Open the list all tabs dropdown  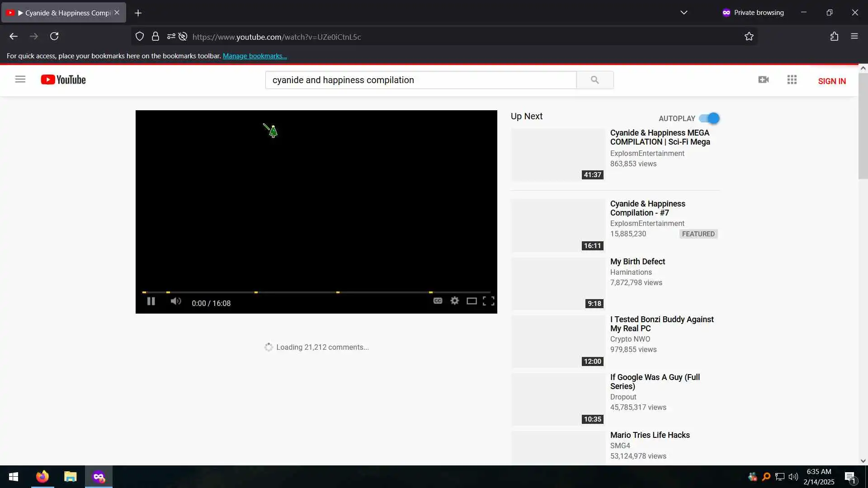point(684,13)
